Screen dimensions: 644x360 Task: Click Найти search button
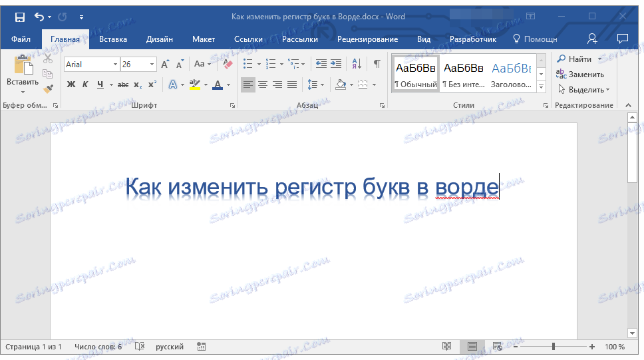(575, 59)
